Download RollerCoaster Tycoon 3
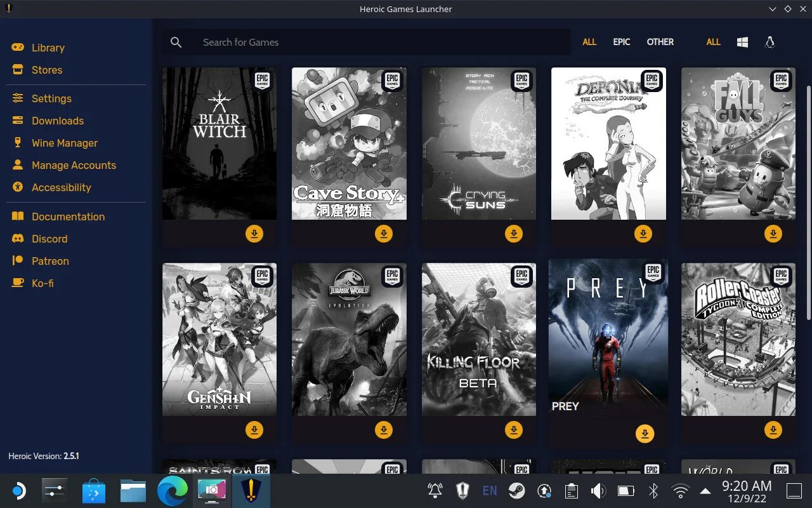Image resolution: width=812 pixels, height=508 pixels. pos(773,430)
